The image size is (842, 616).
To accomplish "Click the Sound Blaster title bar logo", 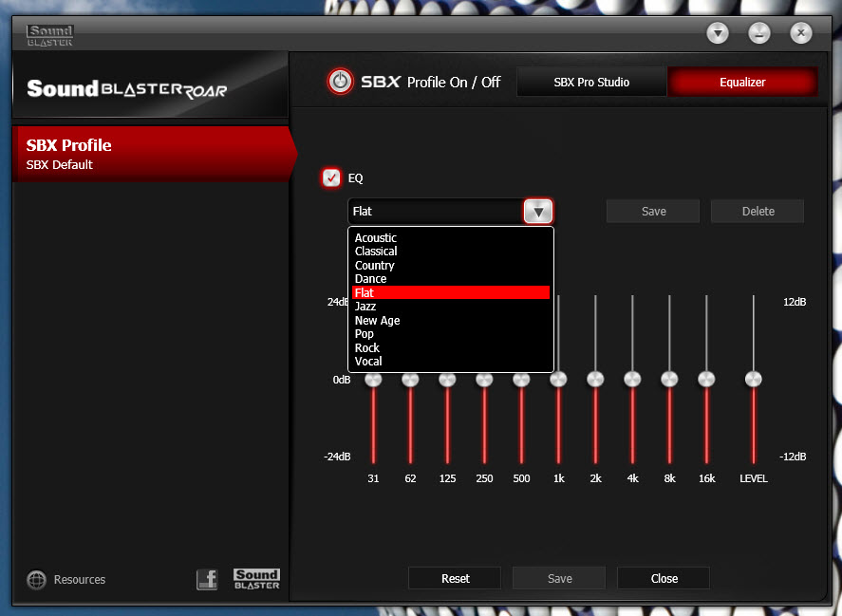I will pos(50,35).
